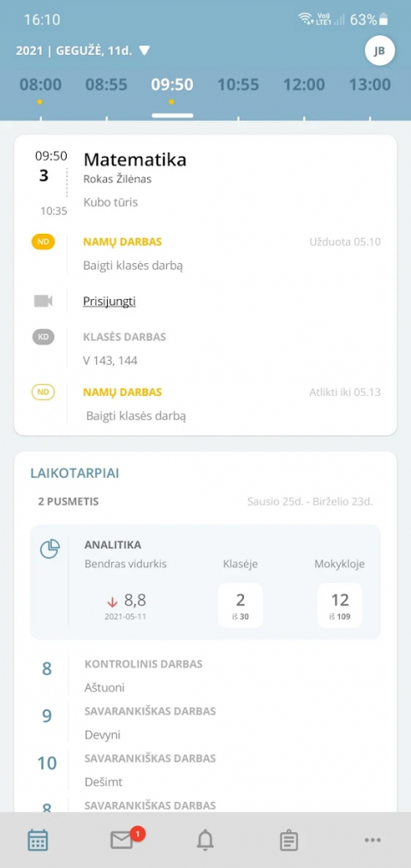Select the 08:00 lesson time tab
The width and height of the screenshot is (411, 868).
[41, 85]
